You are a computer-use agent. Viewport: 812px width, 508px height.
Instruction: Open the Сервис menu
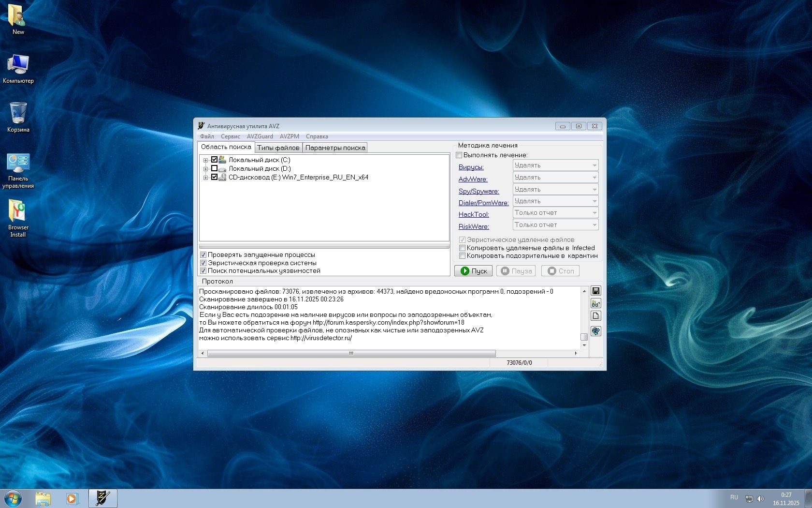[x=230, y=136]
